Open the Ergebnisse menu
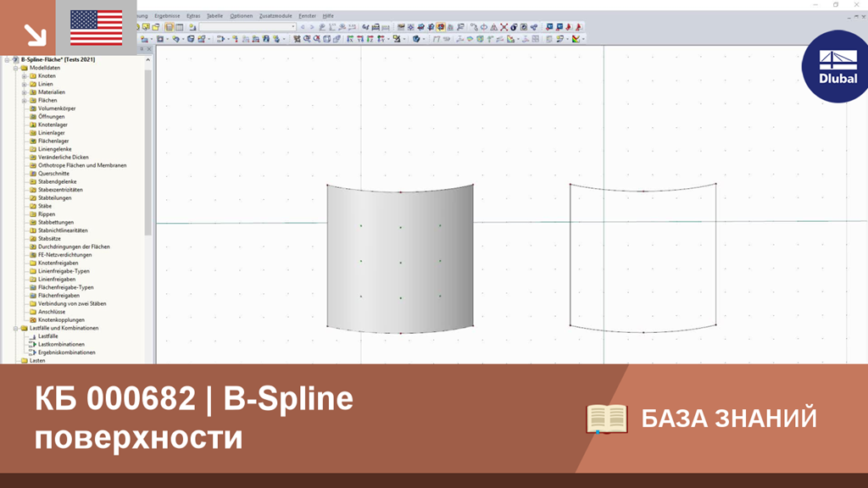This screenshot has height=488, width=868. (x=167, y=16)
